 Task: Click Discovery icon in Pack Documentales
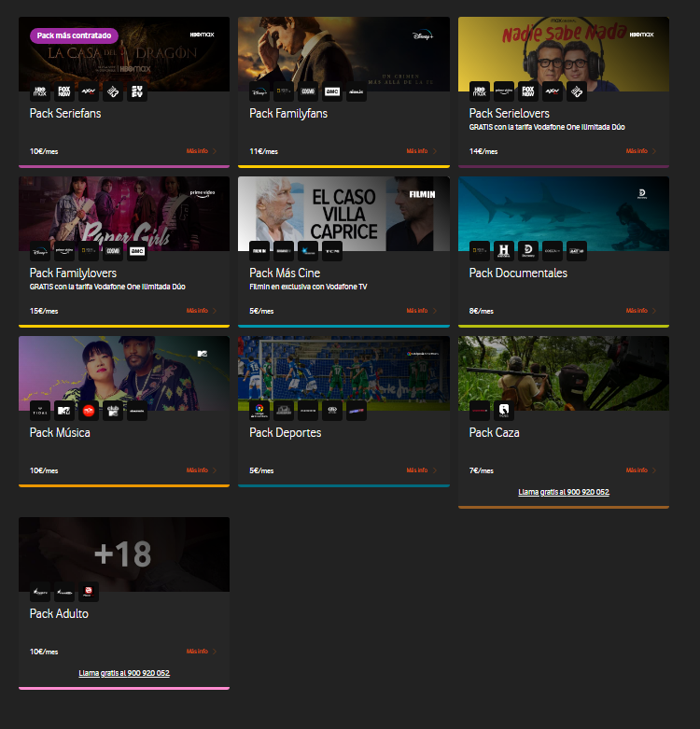point(527,251)
